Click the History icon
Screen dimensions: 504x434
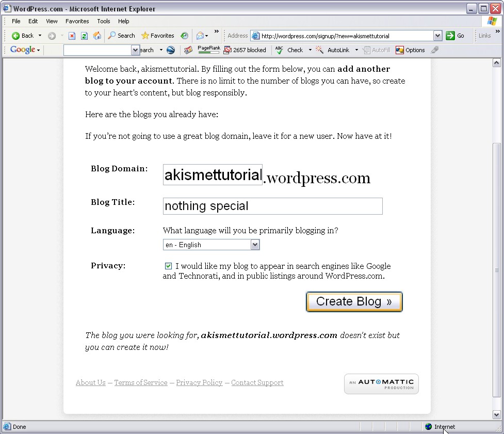click(x=184, y=36)
